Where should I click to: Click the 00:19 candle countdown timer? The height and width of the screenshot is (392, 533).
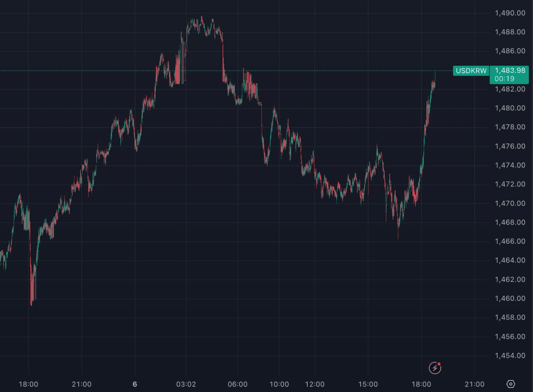[504, 79]
